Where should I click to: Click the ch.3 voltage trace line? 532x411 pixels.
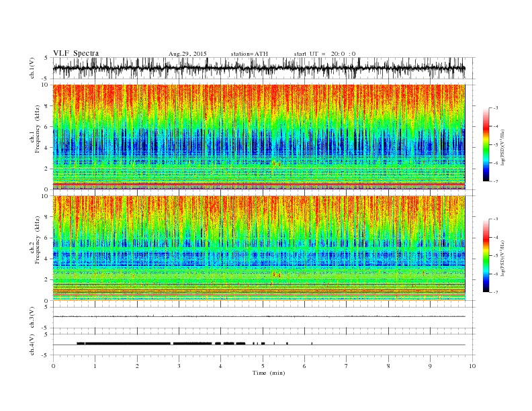[x=259, y=316]
